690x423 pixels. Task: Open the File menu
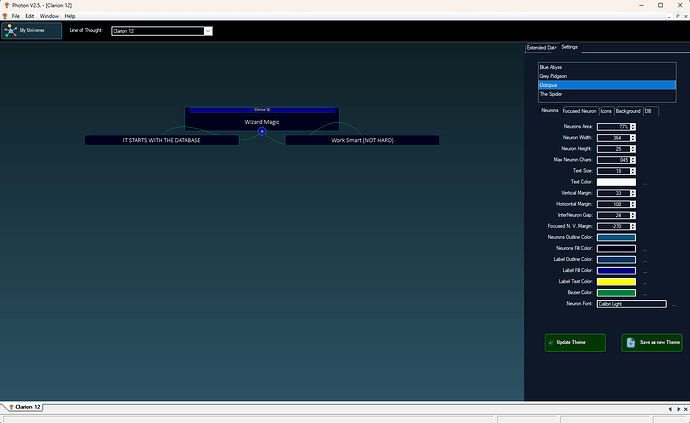tap(16, 16)
